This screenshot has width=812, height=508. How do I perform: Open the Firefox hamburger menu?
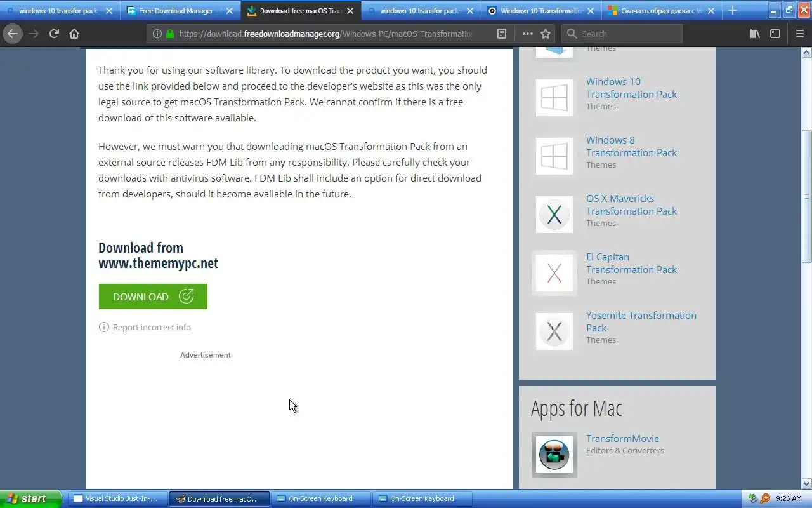(800, 34)
